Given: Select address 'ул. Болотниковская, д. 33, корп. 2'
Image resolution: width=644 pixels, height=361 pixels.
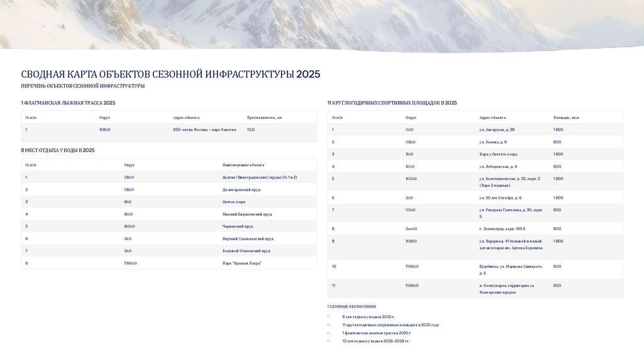Looking at the screenshot, I should click(x=509, y=179).
